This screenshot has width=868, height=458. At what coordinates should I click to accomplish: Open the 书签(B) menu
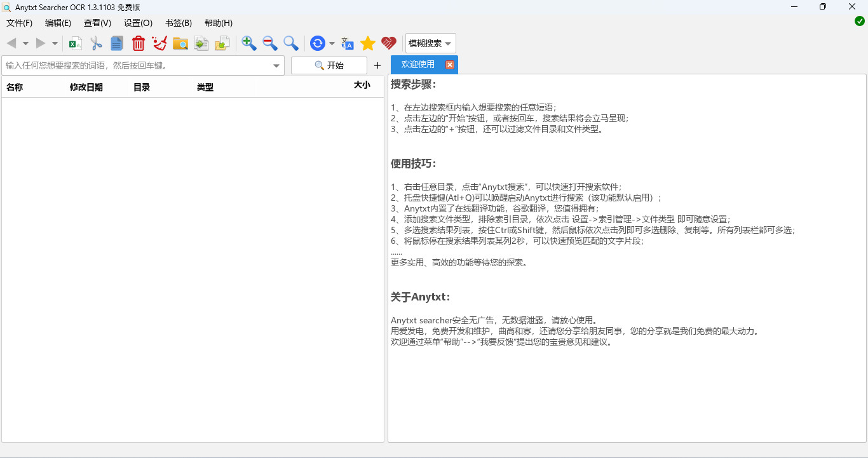click(179, 23)
